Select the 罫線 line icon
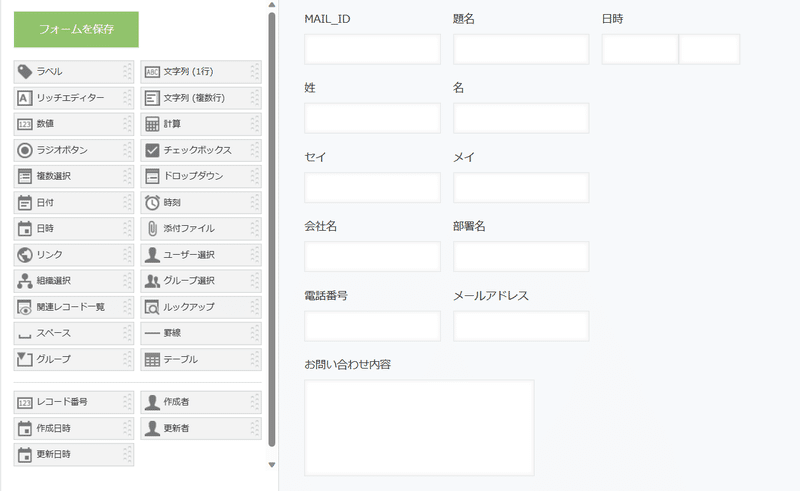 coord(152,333)
